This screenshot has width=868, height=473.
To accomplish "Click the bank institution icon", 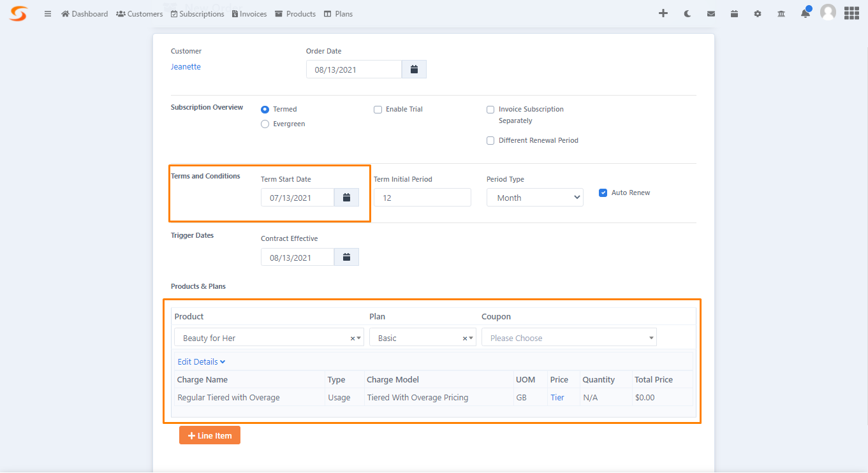I will click(x=781, y=13).
